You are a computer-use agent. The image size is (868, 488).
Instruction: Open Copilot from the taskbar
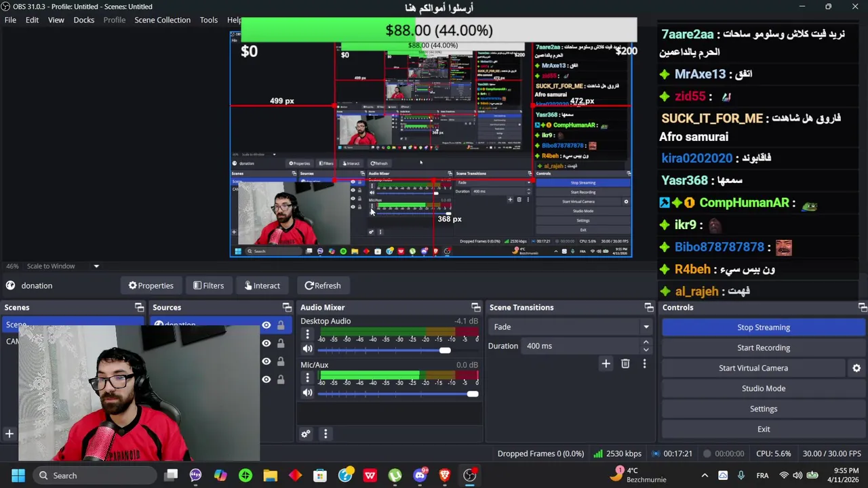[x=220, y=475]
